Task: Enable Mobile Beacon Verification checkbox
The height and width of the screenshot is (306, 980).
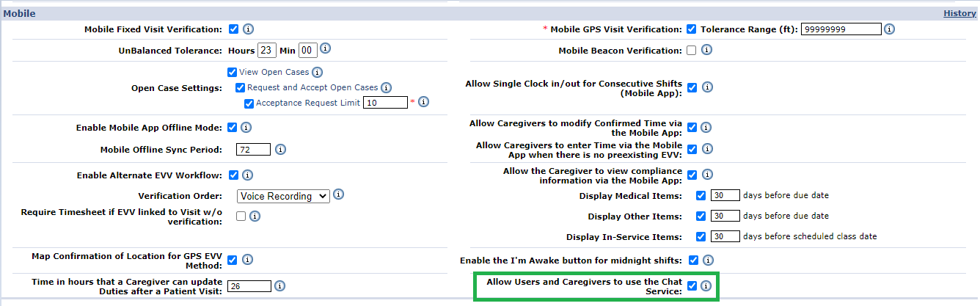Action: tap(691, 51)
